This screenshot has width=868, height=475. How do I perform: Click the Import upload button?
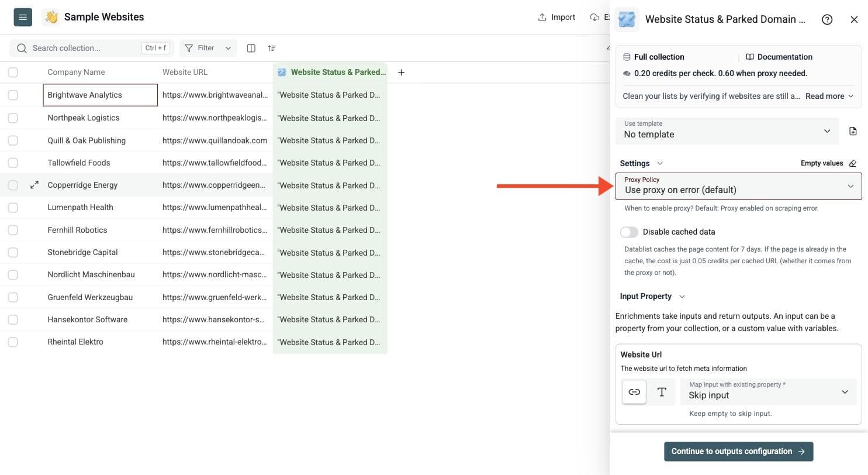coord(556,17)
